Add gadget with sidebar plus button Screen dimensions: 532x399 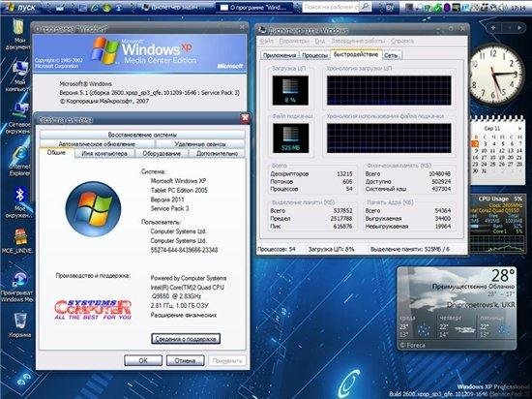click(493, 28)
